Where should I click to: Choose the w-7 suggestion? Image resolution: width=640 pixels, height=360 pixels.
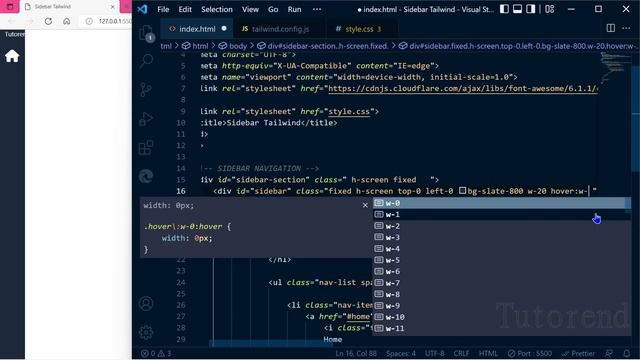(x=502, y=283)
